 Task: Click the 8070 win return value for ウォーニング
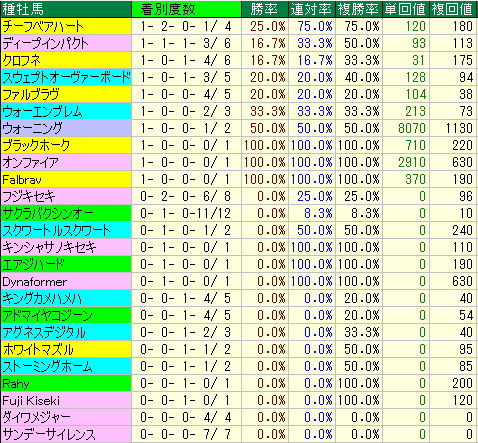412,128
